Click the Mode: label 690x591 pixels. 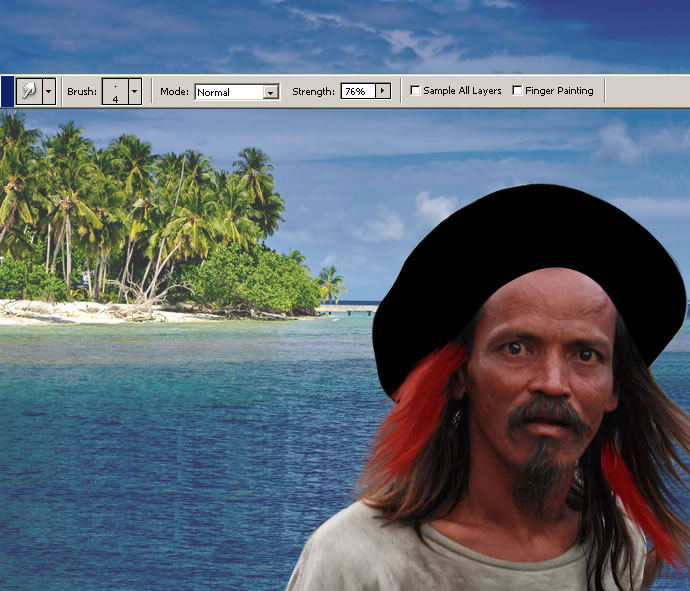tap(174, 92)
